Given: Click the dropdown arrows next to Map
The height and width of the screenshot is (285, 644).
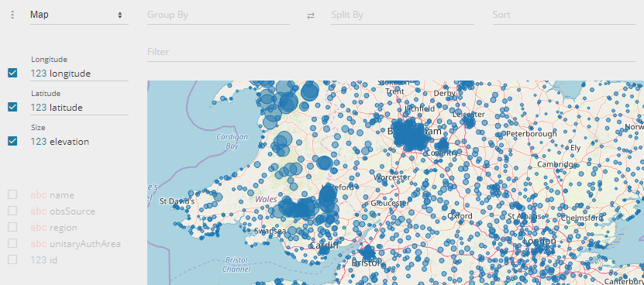Looking at the screenshot, I should click(x=120, y=15).
